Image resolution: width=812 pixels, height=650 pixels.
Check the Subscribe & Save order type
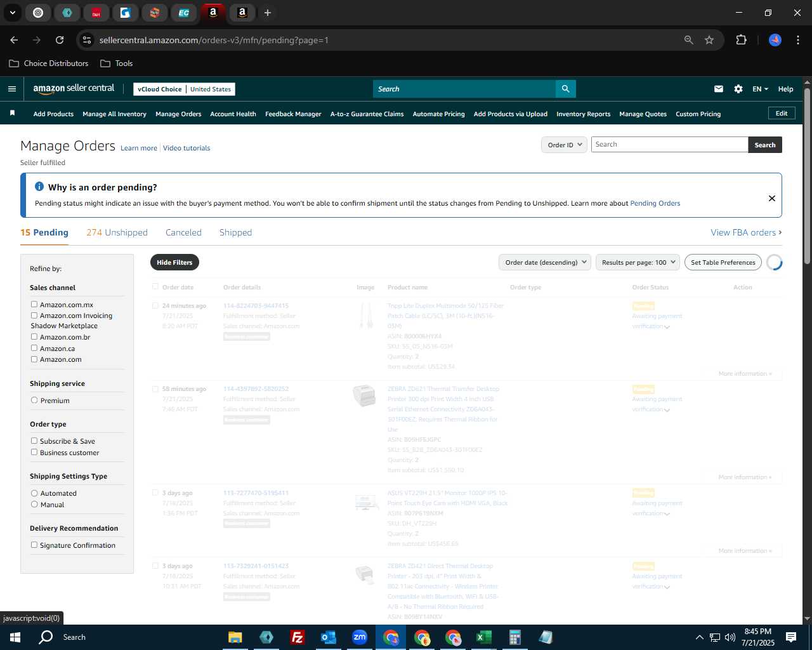pos(34,441)
